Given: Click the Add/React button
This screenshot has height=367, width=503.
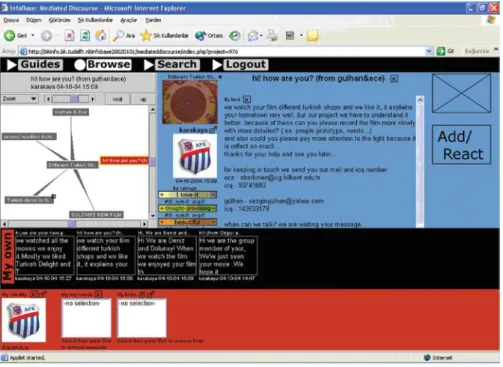Looking at the screenshot, I should 461,145.
